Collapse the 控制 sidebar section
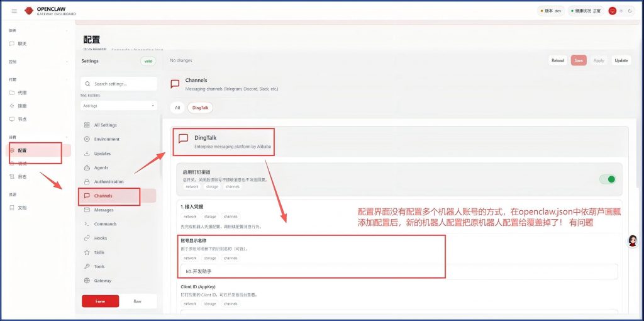 click(x=67, y=62)
